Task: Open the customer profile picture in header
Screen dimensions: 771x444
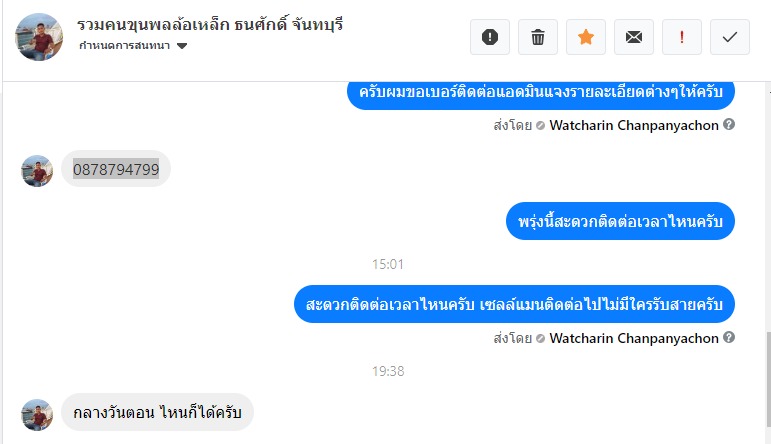Action: point(39,37)
